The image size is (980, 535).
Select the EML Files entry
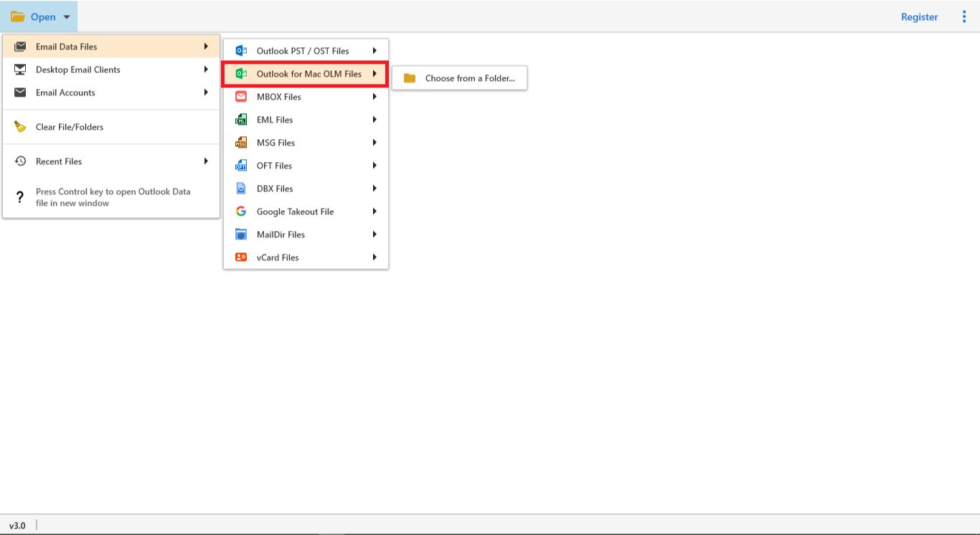pyautogui.click(x=306, y=120)
